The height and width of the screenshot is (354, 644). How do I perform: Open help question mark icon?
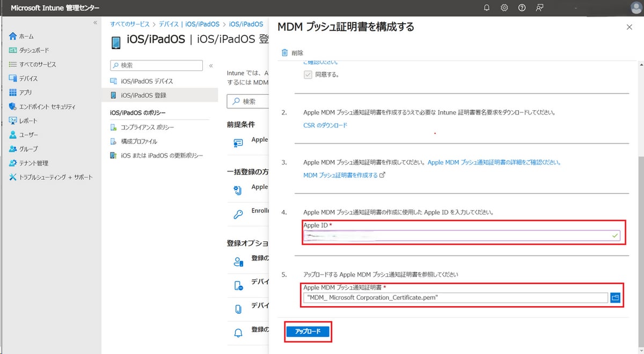coord(522,8)
